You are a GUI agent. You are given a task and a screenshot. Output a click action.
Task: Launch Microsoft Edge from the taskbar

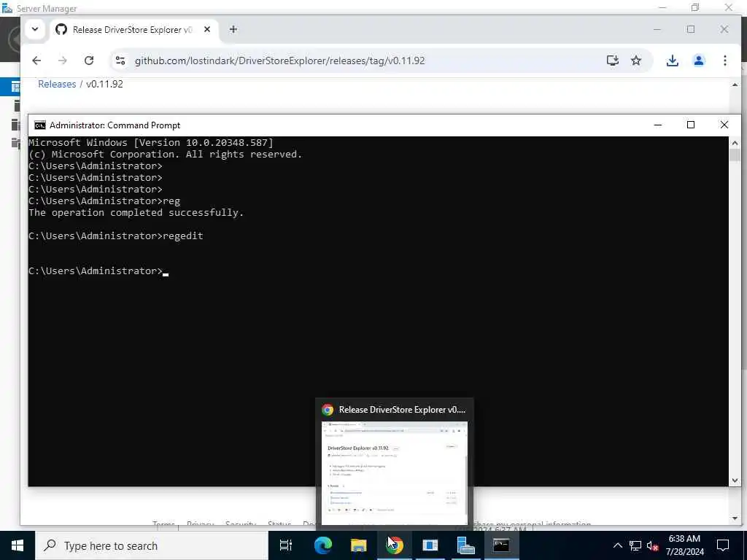323,545
